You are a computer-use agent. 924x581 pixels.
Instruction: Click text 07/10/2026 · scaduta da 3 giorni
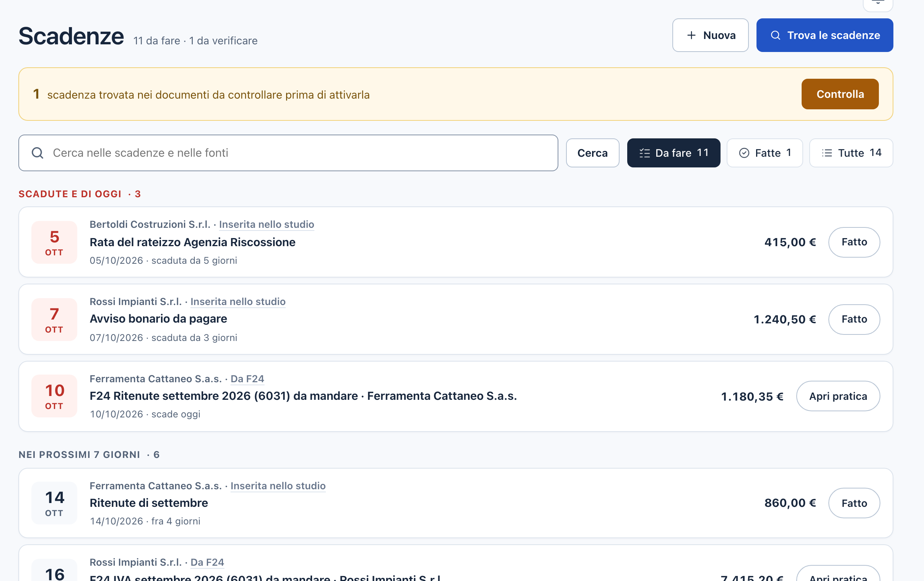tap(163, 338)
